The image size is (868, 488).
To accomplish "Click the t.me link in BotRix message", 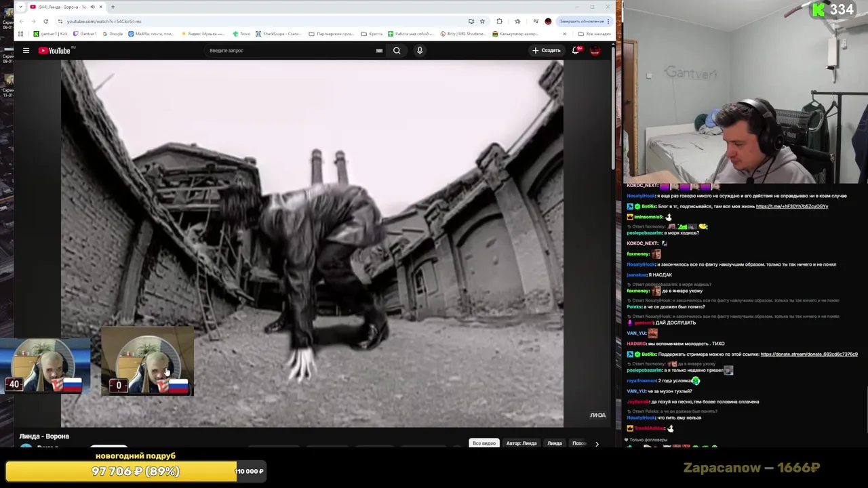I will point(792,206).
